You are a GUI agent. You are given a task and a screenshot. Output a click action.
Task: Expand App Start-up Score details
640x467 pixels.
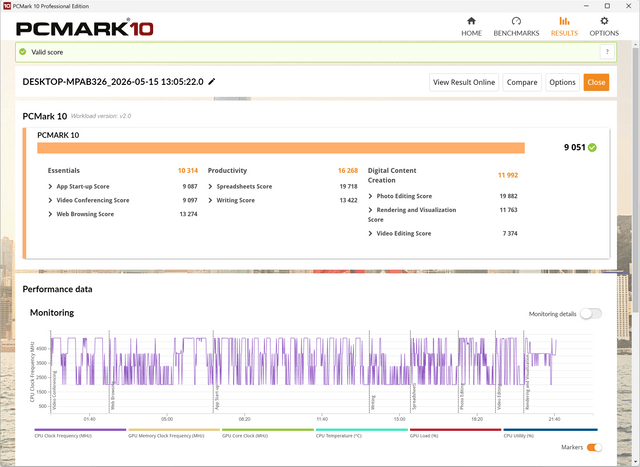click(50, 187)
